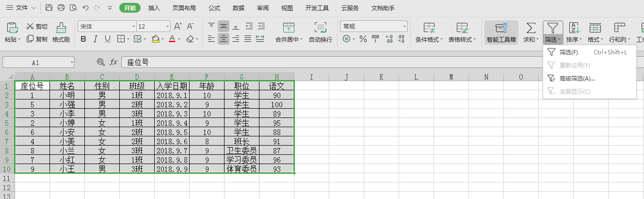Click the 格式 (Format) ribbon button
Viewport: 644px width, 199px height.
click(x=595, y=33)
